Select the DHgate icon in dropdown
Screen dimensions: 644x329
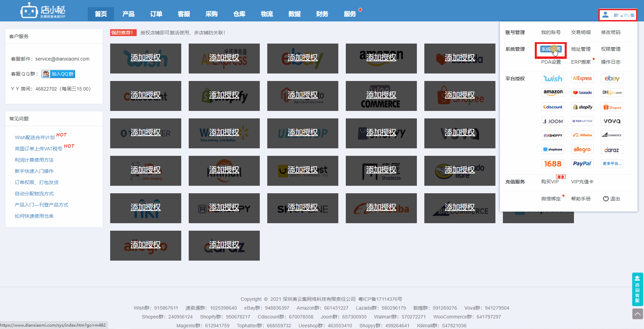pos(612,93)
